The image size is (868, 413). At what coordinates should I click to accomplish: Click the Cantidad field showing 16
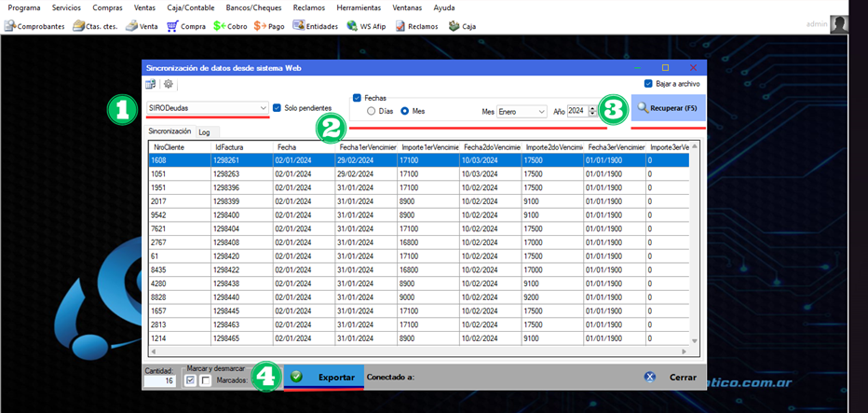[159, 381]
